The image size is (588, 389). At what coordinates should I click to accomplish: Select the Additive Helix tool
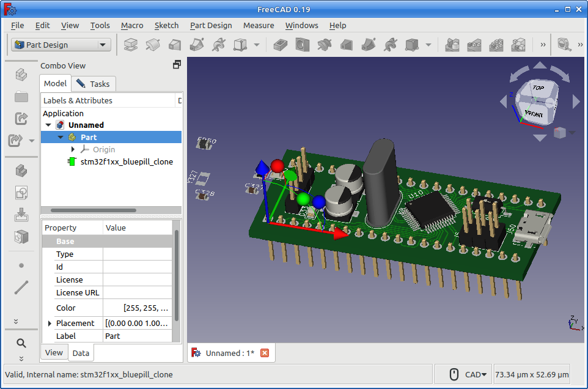(219, 45)
